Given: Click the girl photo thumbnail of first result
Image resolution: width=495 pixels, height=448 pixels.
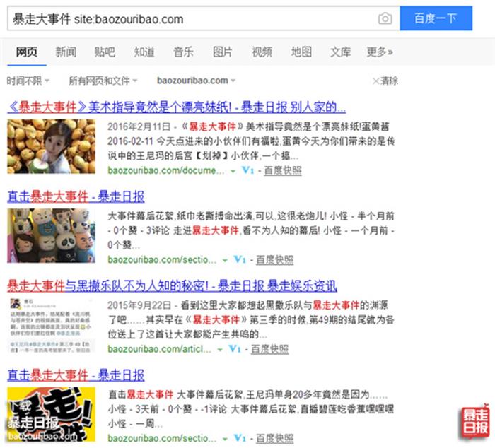Looking at the screenshot, I should [x=51, y=146].
